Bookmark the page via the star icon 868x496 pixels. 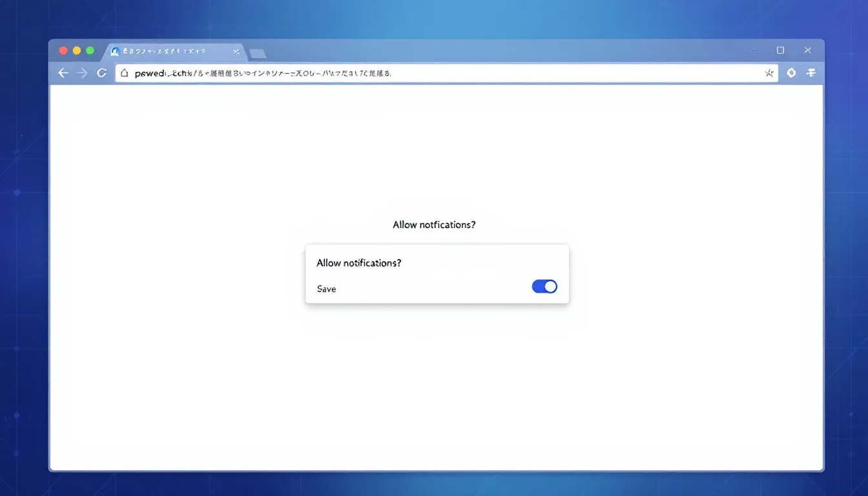click(769, 73)
